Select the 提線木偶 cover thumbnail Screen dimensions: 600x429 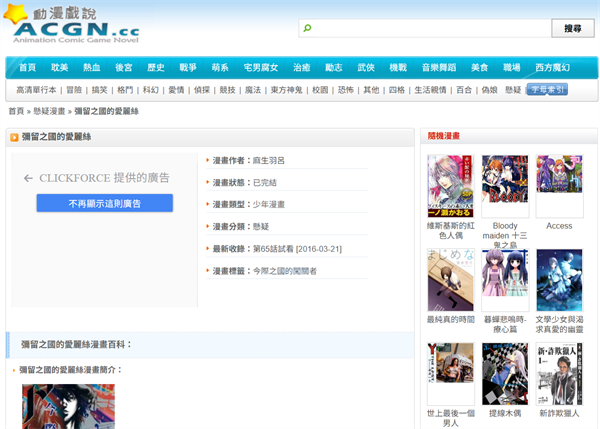(x=505, y=373)
